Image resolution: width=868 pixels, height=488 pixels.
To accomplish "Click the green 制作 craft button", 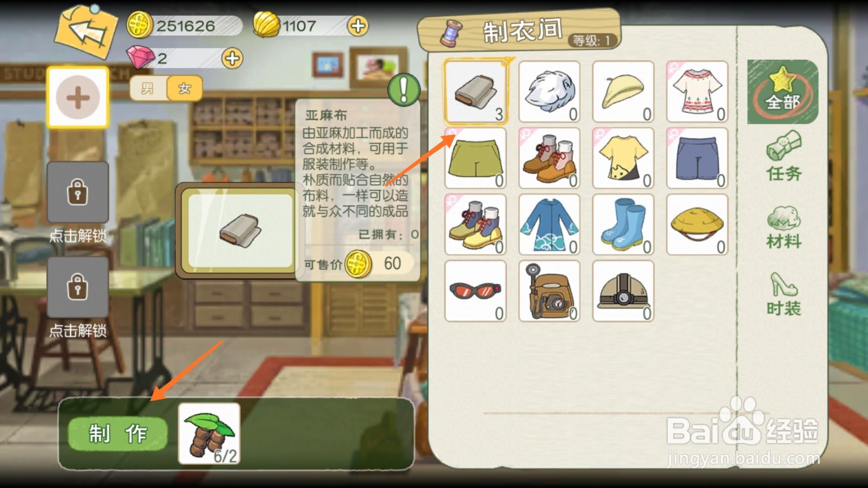I will [118, 434].
